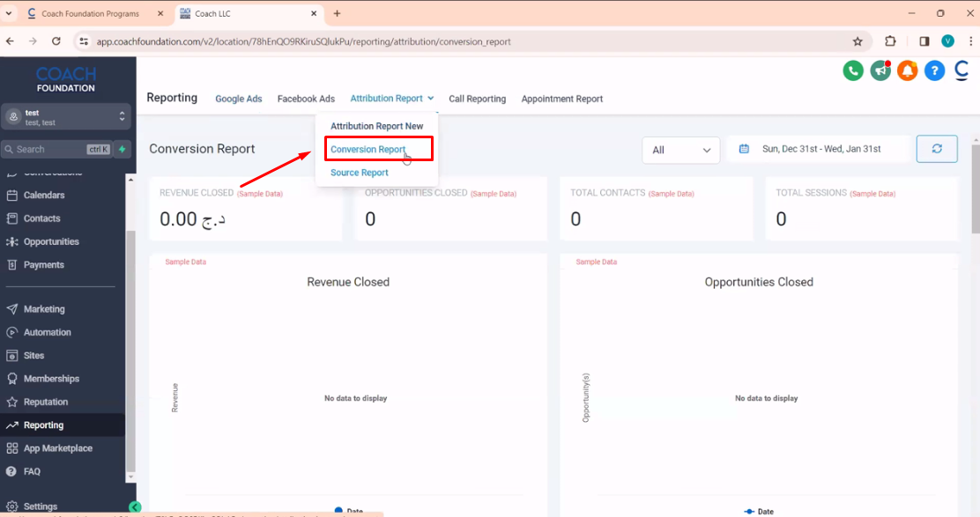Expand the Attribution Report dropdown menu
Screen dimensions: 980x517
(392, 99)
